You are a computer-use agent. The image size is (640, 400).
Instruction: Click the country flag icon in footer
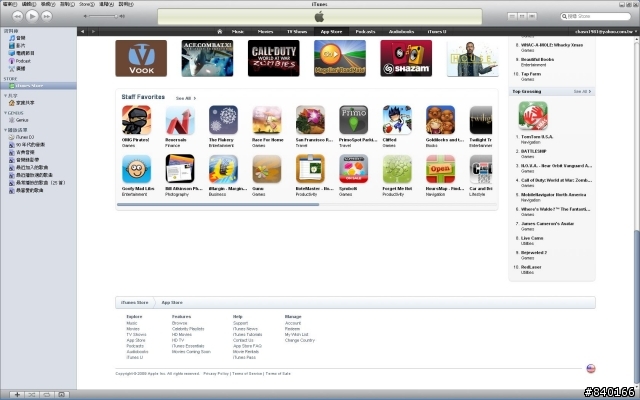(x=591, y=369)
